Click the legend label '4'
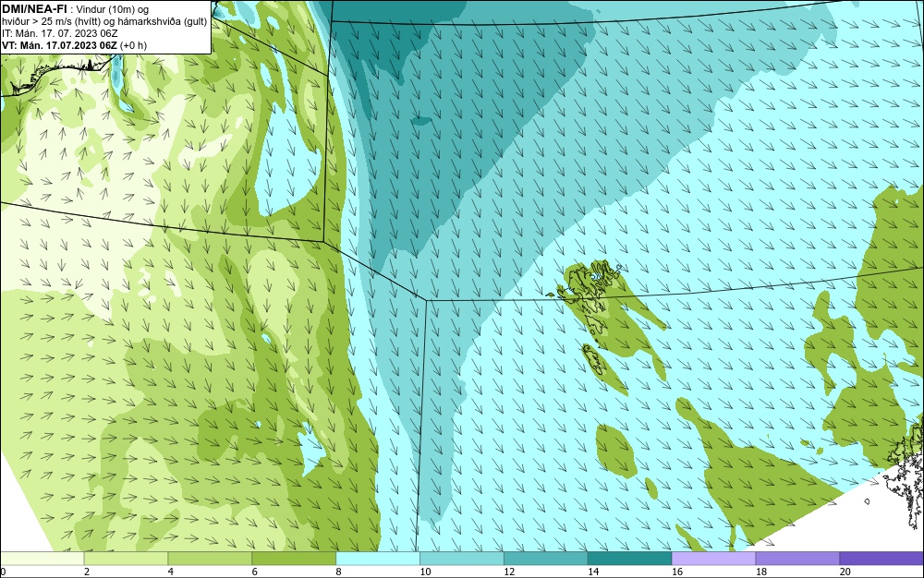Viewport: 924px width, 578px height. tap(171, 572)
